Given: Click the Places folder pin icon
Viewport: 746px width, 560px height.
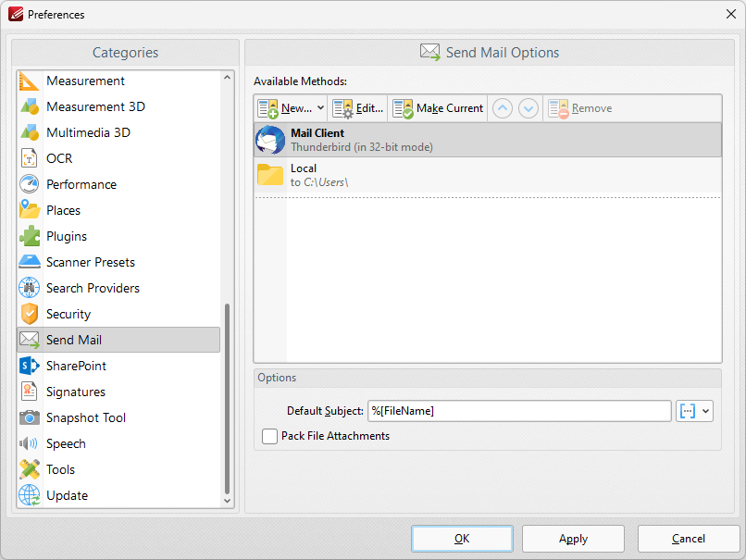Looking at the screenshot, I should click(29, 210).
